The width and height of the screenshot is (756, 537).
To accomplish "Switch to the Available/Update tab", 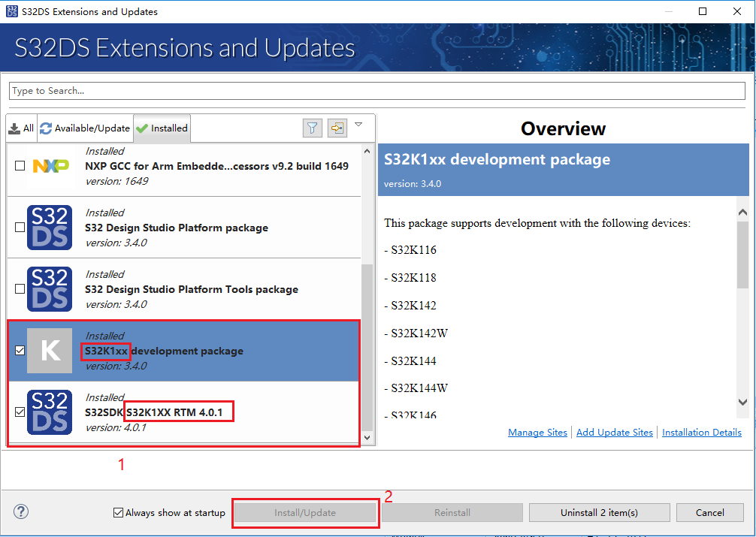I will [x=86, y=128].
